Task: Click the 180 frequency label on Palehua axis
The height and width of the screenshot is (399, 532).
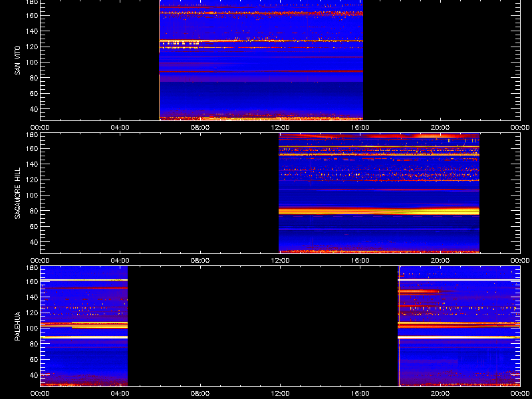Action: click(x=32, y=268)
